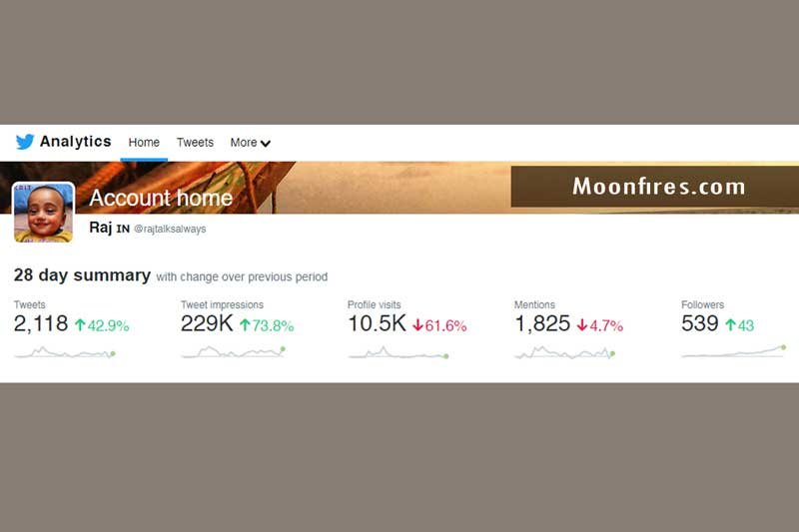799x532 pixels.
Task: Select the 229K impressions value
Action: 207,323
